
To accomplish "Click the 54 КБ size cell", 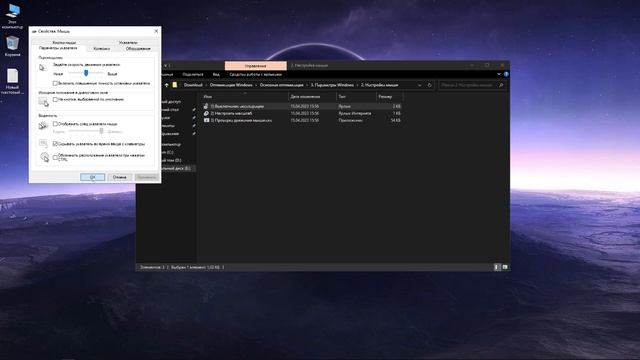I will point(396,121).
